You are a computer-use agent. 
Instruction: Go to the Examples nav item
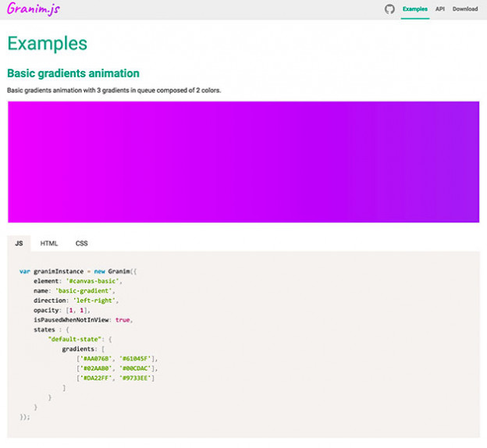click(x=414, y=9)
